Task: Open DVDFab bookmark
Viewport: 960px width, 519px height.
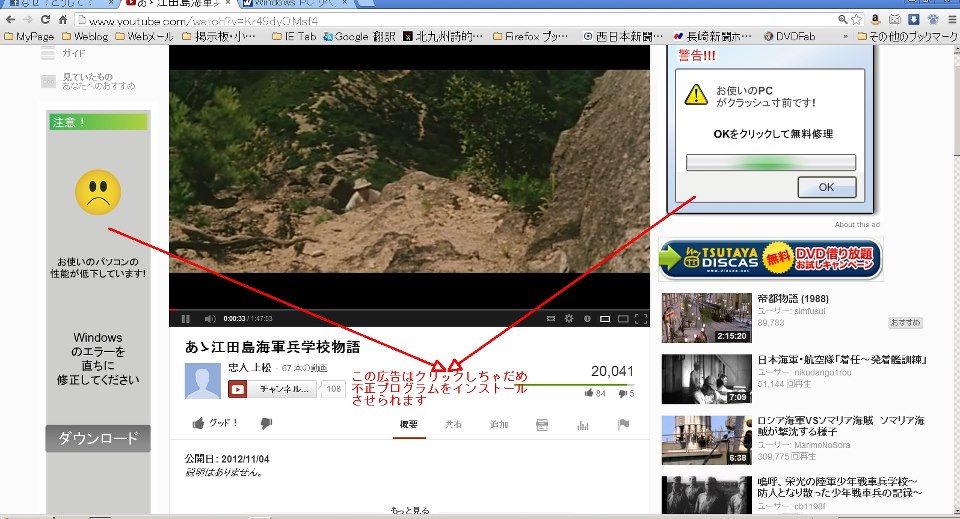Action: [x=790, y=37]
